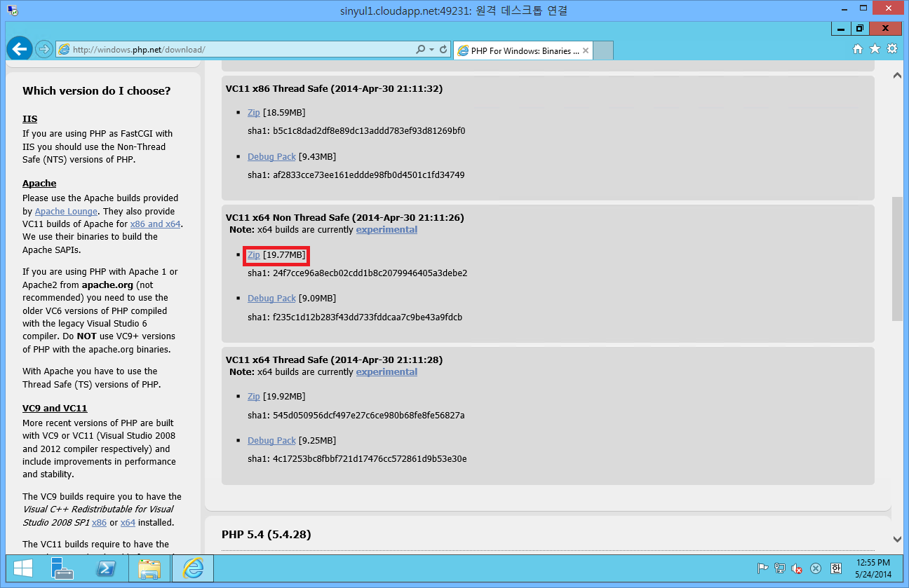Image resolution: width=909 pixels, height=588 pixels.
Task: Open a new blank tab
Action: coord(604,50)
